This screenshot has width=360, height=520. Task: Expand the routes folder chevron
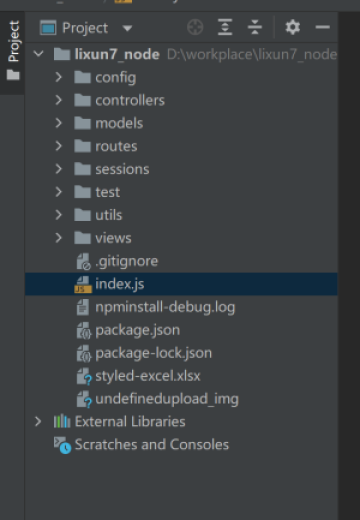(59, 146)
